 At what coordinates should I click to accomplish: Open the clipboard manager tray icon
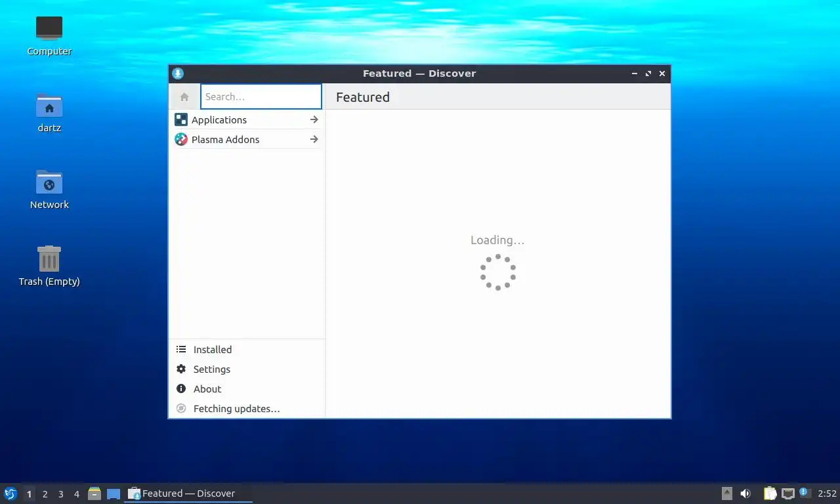(x=770, y=493)
